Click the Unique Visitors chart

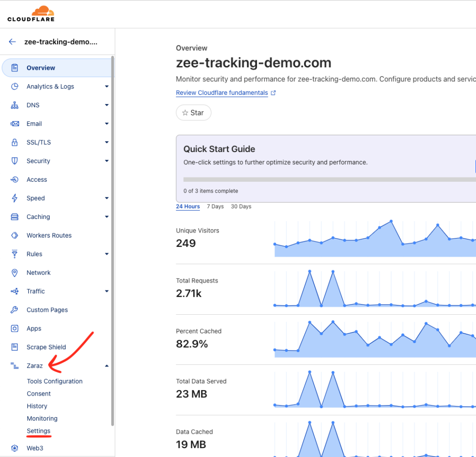point(375,238)
